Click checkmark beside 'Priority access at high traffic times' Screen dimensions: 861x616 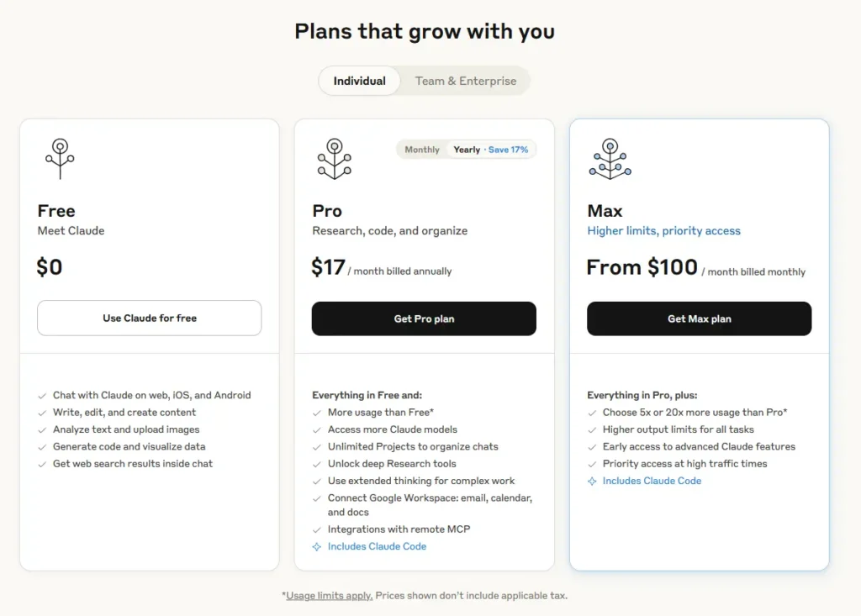(592, 464)
